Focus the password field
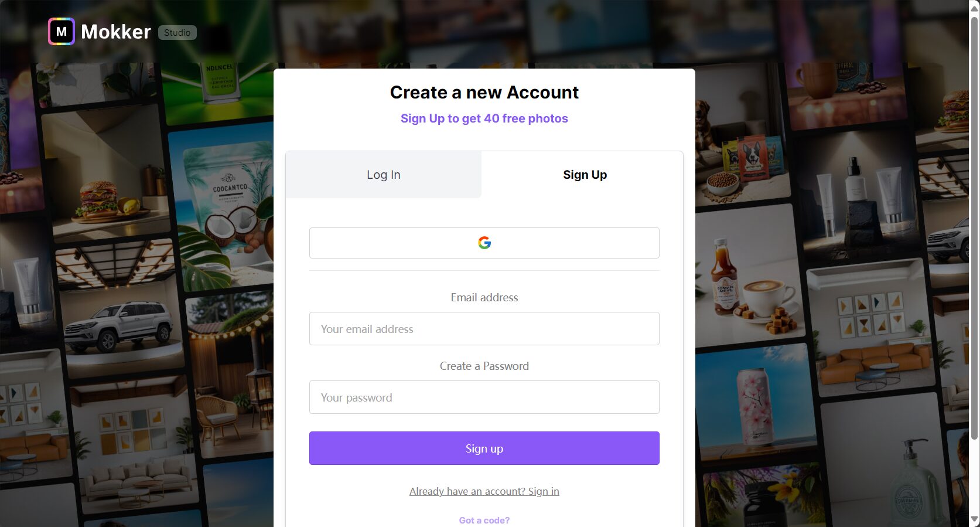The height and width of the screenshot is (527, 980). coord(484,397)
